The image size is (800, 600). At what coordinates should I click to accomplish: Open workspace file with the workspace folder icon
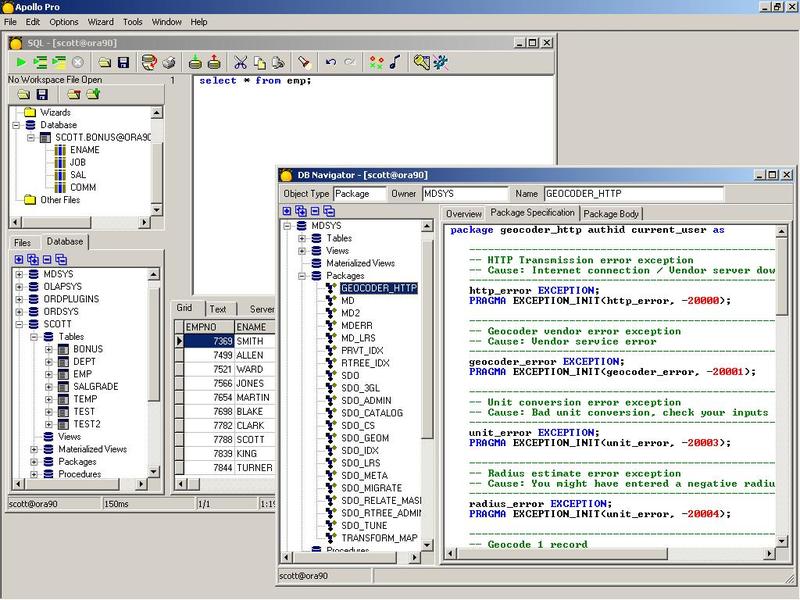[23, 94]
